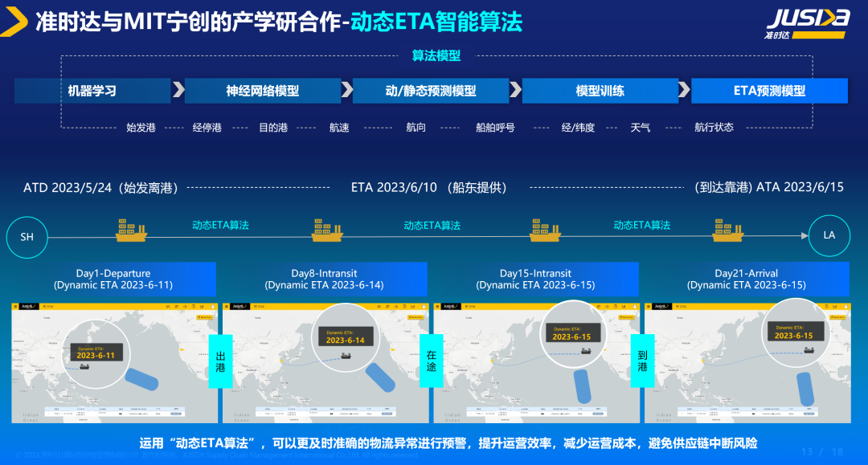Select the SH origin port circle
Screen dimensions: 868x465
coord(27,236)
